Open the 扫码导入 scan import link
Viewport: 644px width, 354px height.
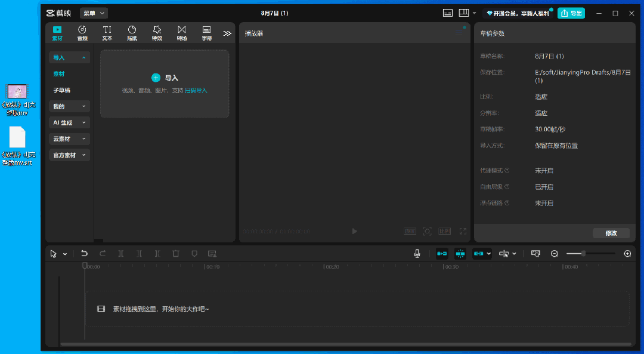(196, 91)
